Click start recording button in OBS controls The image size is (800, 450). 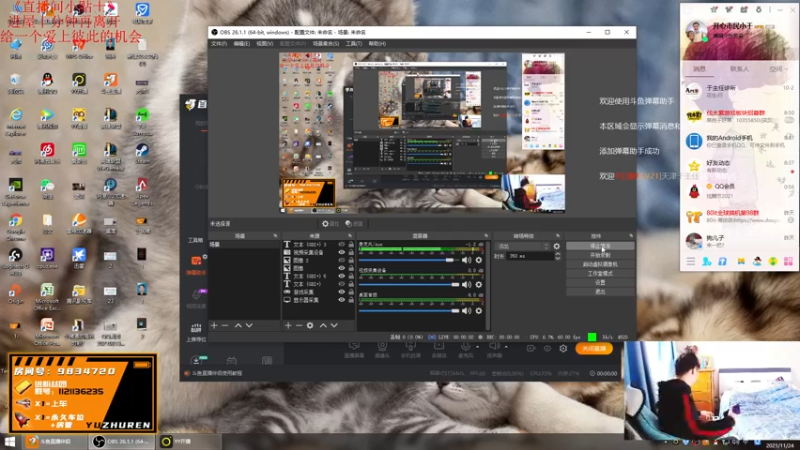pos(600,255)
